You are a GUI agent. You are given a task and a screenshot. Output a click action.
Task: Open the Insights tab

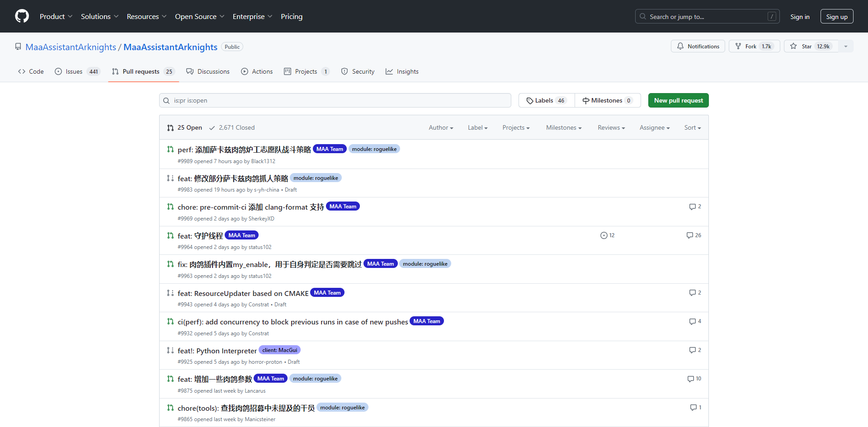pos(402,71)
